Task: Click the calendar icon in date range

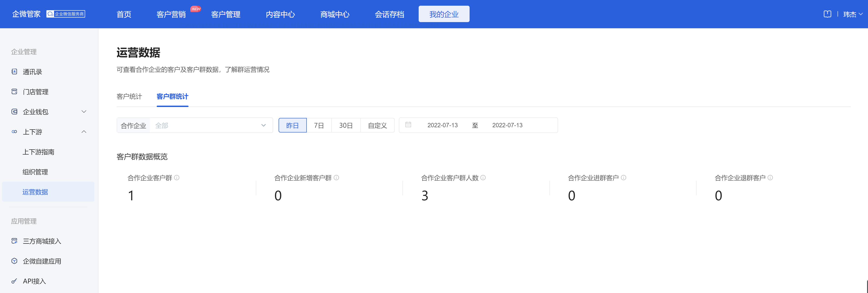Action: (x=408, y=125)
